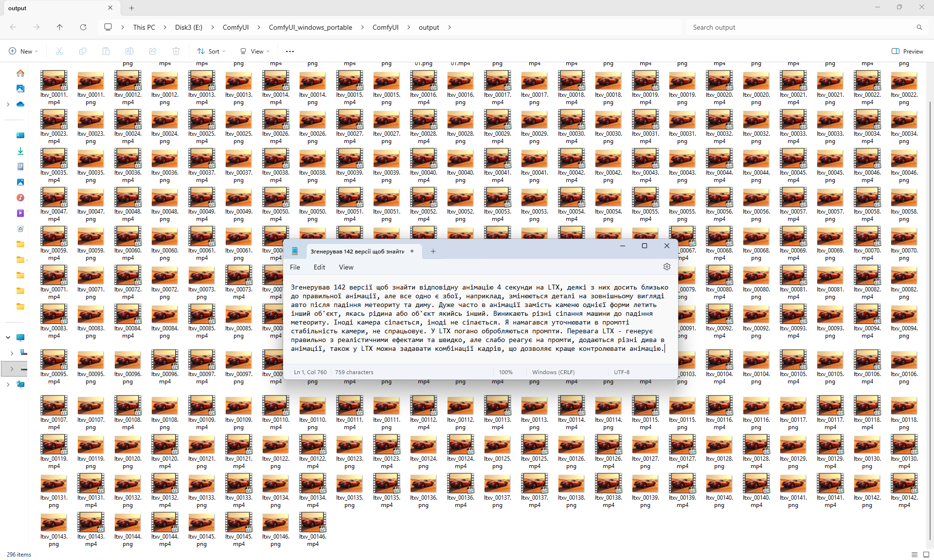The width and height of the screenshot is (934, 560).
Task: Switch to details list view in status bar
Action: [915, 554]
